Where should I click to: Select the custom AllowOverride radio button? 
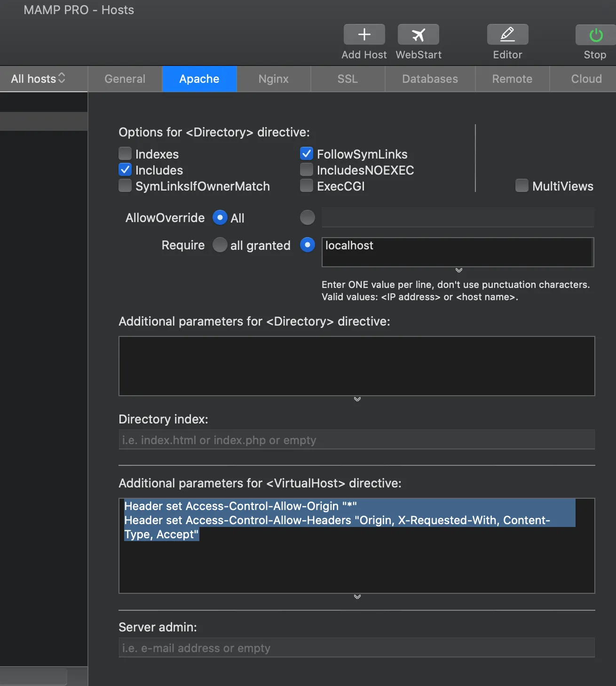point(307,217)
